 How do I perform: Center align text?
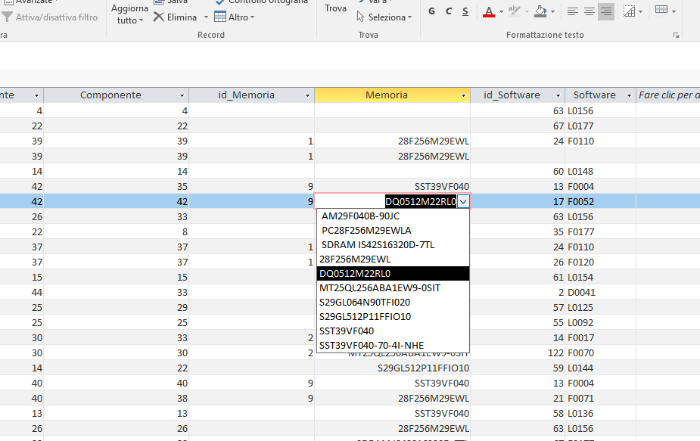pyautogui.click(x=589, y=11)
